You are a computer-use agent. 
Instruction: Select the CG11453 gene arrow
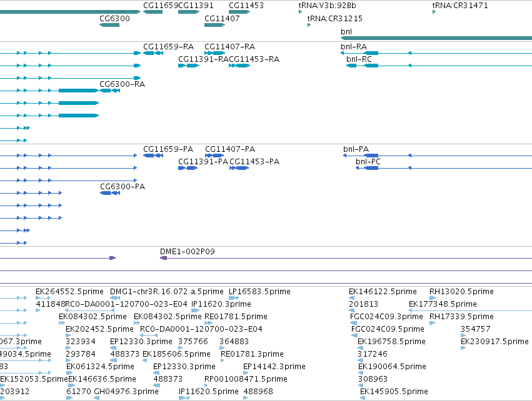pos(239,12)
